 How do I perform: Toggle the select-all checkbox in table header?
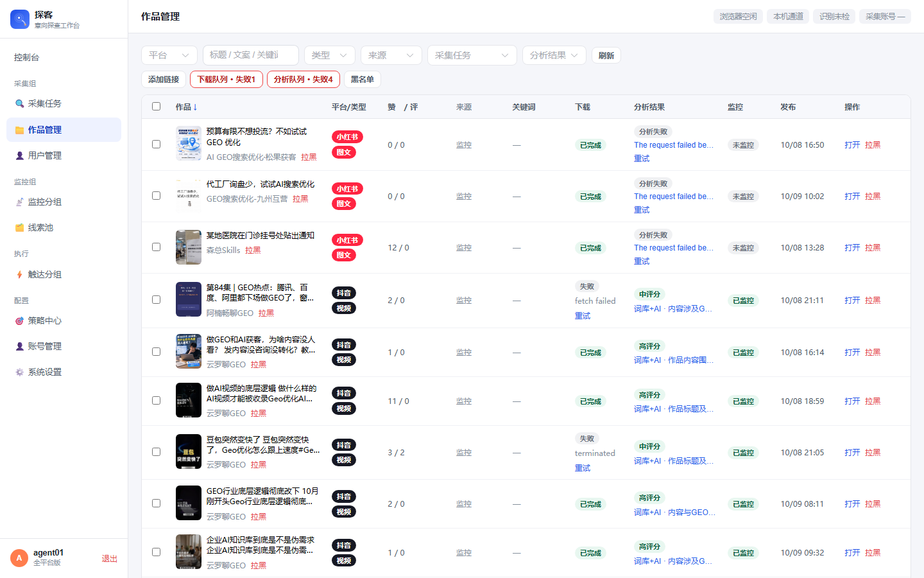coord(156,107)
